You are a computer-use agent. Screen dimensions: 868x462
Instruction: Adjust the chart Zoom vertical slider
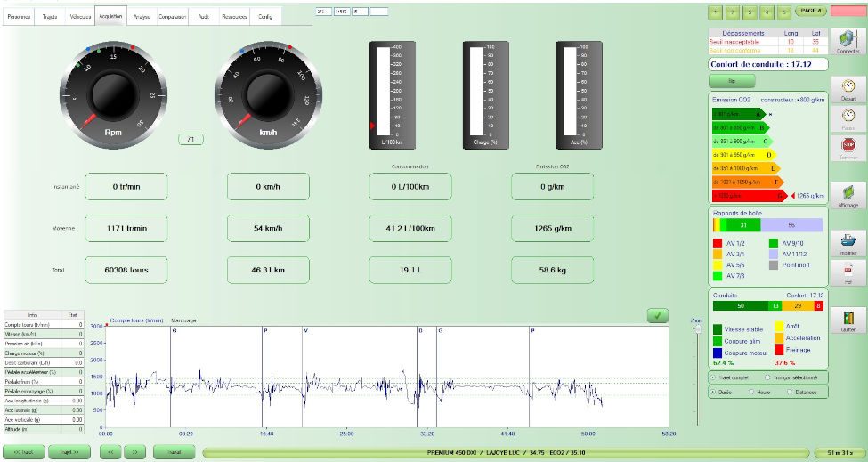point(697,331)
